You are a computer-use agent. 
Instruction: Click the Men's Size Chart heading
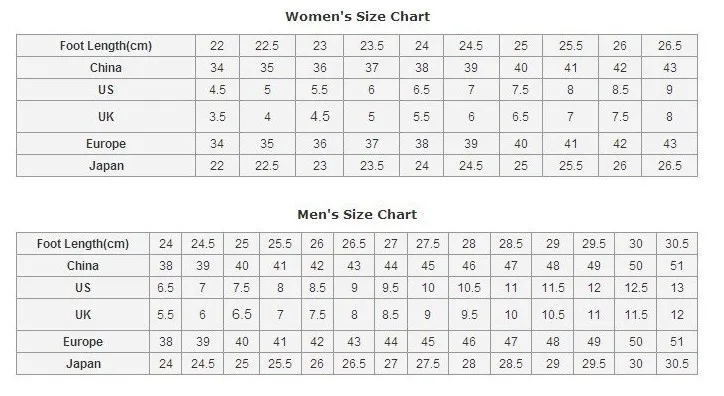point(357,215)
